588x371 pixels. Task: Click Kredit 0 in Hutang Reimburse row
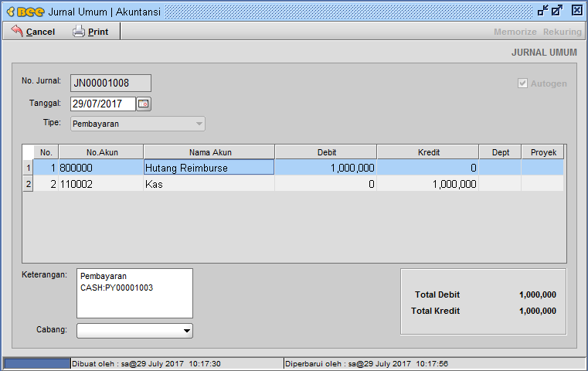pos(427,167)
